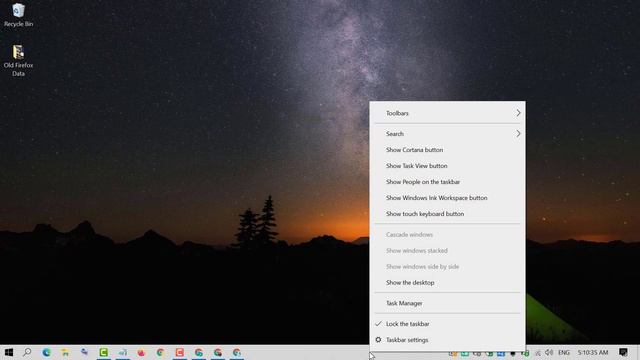This screenshot has width=640, height=360.
Task: Switch input language via ENG indicator
Action: (x=564, y=352)
